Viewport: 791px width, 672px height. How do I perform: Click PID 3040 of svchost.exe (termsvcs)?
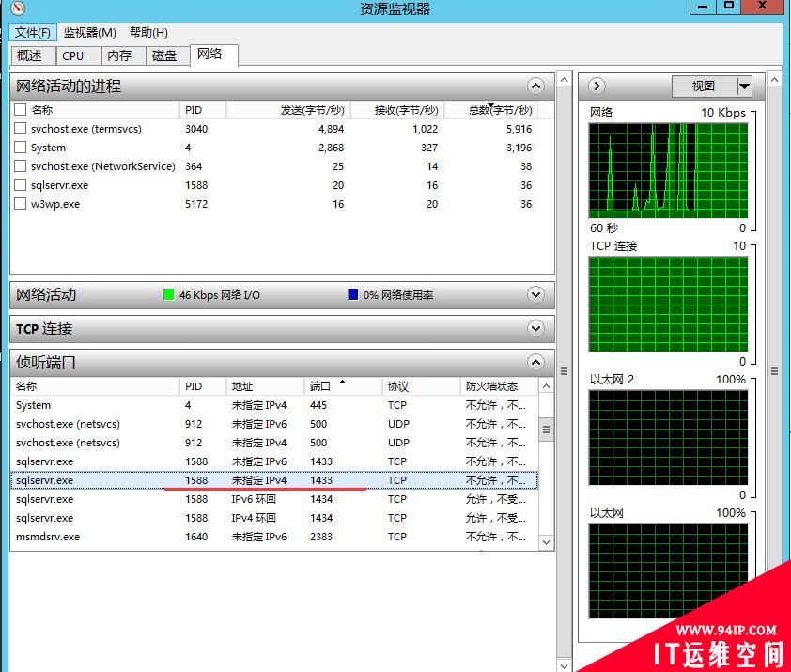tap(196, 129)
